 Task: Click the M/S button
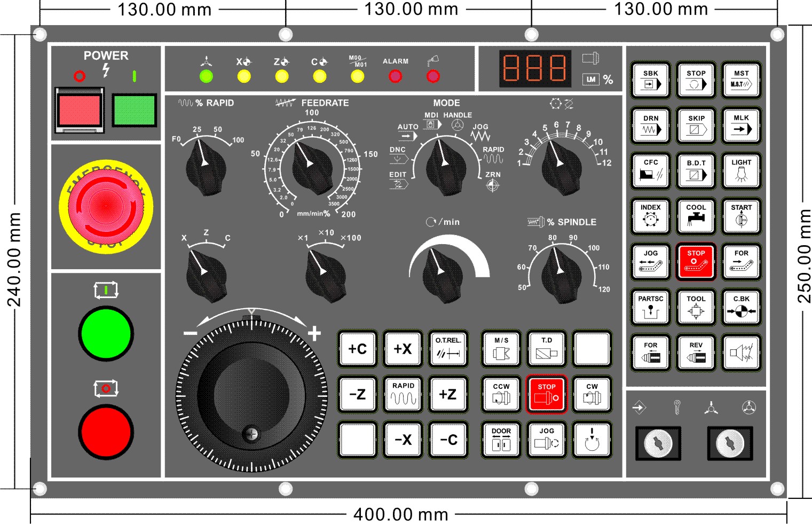click(501, 349)
